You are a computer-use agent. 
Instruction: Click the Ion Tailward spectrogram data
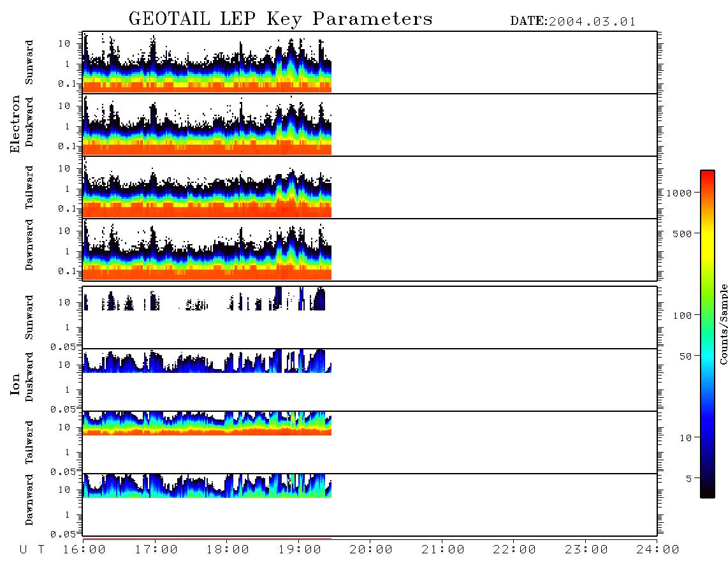point(207,423)
